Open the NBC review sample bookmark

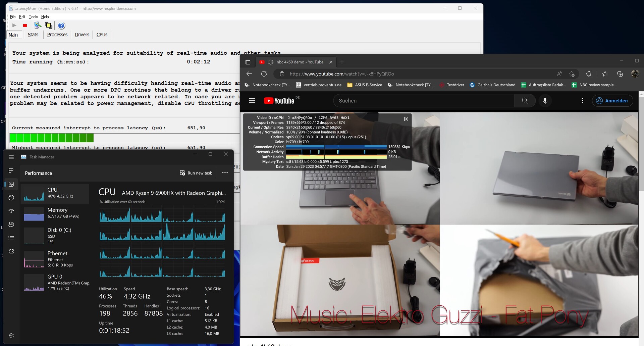click(594, 85)
